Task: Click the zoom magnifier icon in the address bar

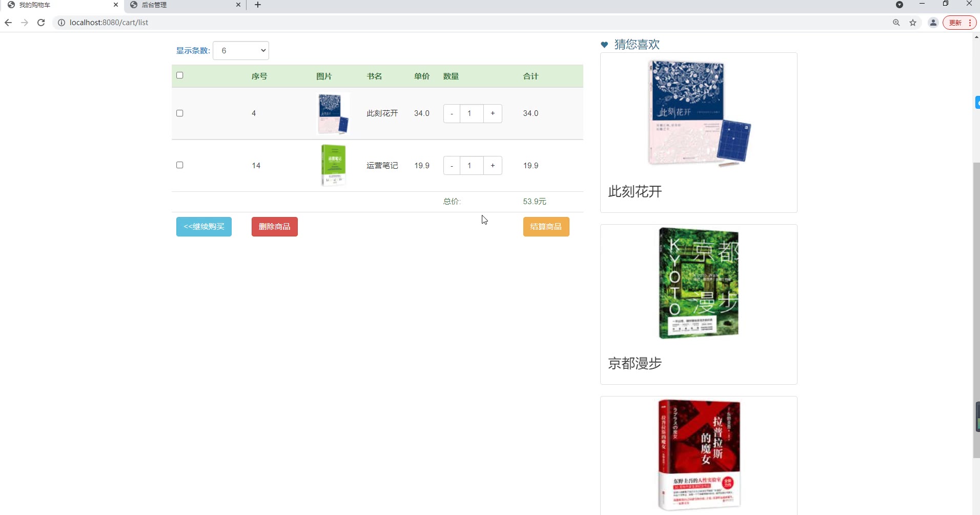Action: (896, 23)
